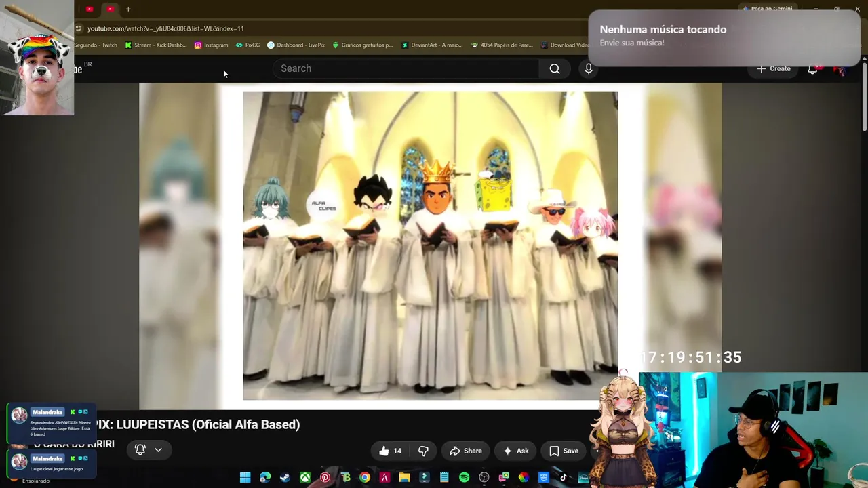Open the multicolor circles app in taskbar
868x488 pixels.
tap(524, 477)
